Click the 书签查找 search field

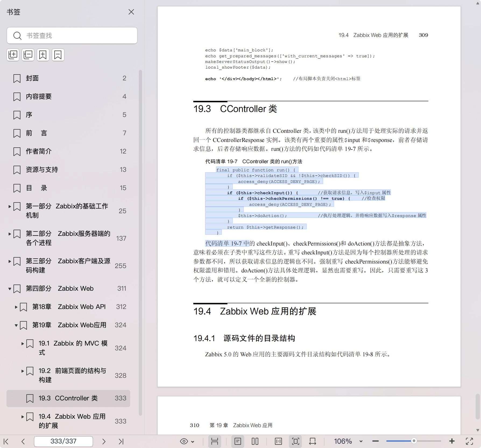point(72,35)
